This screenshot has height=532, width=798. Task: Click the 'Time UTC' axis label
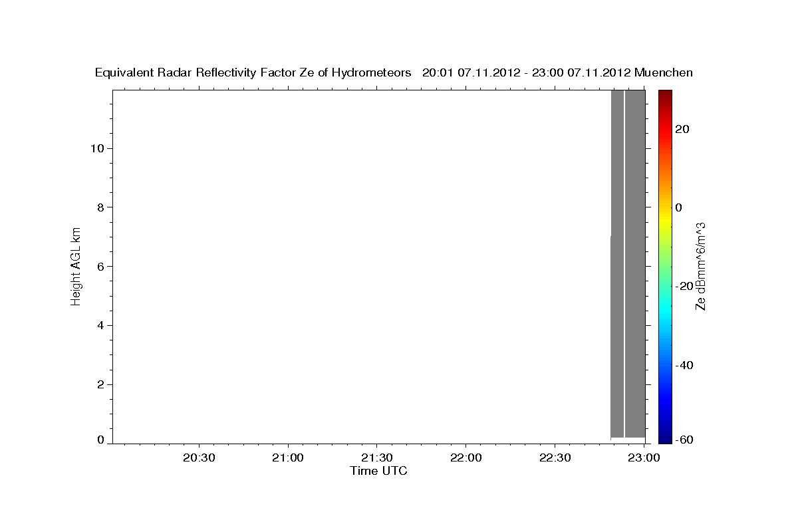[x=378, y=471]
